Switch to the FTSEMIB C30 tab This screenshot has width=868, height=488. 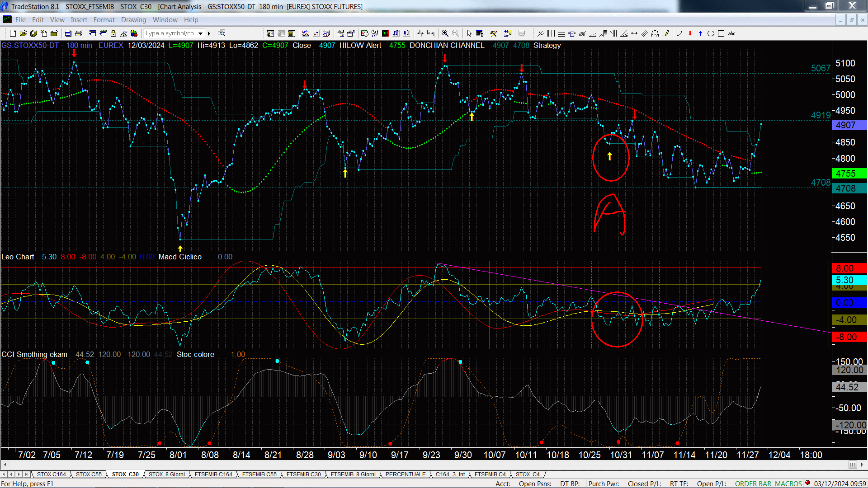[x=303, y=474]
